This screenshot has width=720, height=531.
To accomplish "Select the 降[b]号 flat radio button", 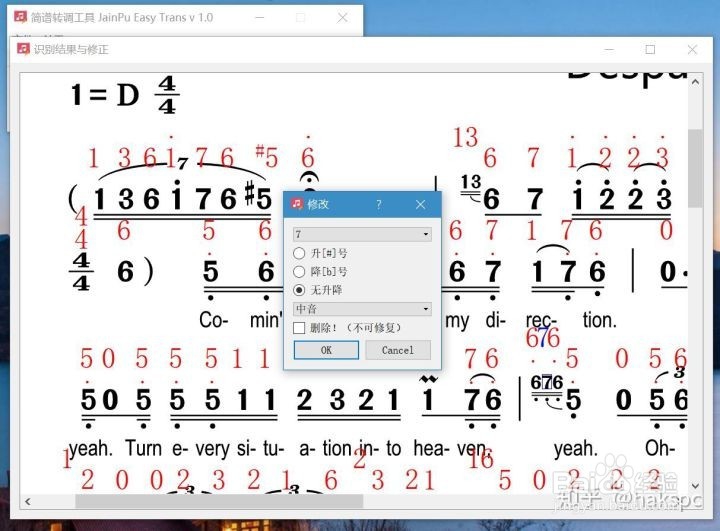I will (x=299, y=271).
